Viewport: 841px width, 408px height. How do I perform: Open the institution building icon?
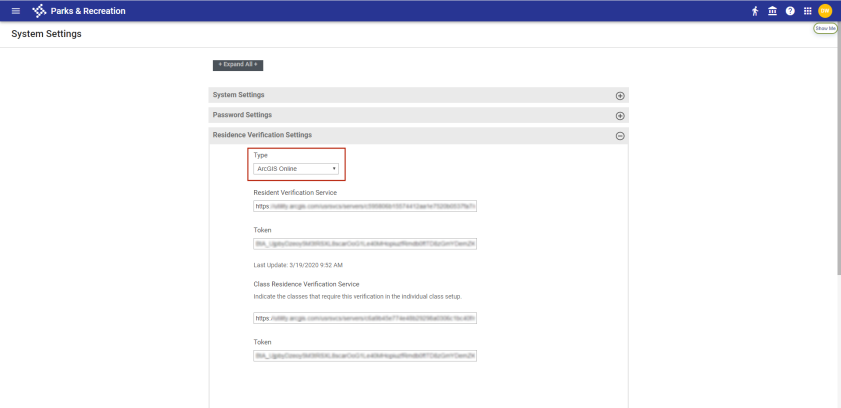pyautogui.click(x=772, y=11)
